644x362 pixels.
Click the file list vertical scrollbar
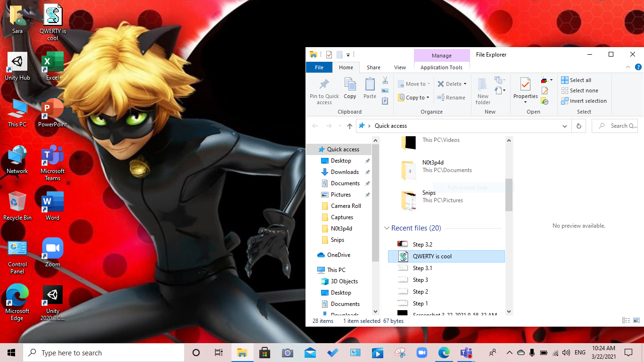(x=509, y=194)
